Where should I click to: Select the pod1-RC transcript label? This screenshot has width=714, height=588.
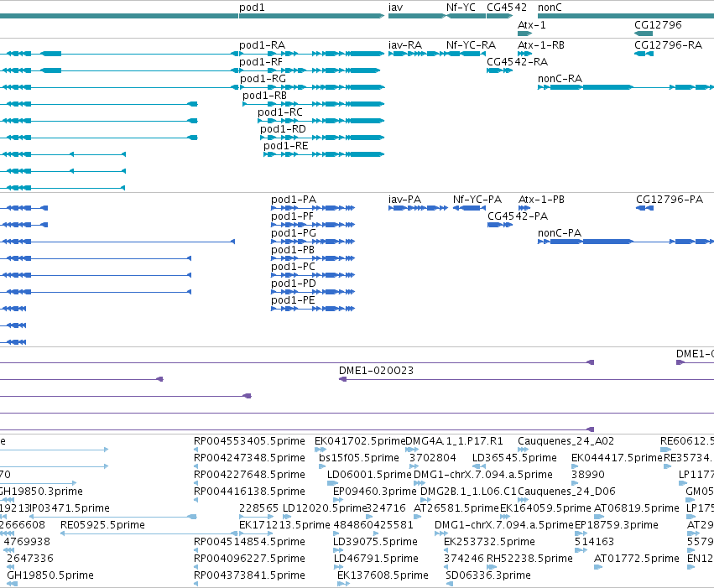click(280, 112)
